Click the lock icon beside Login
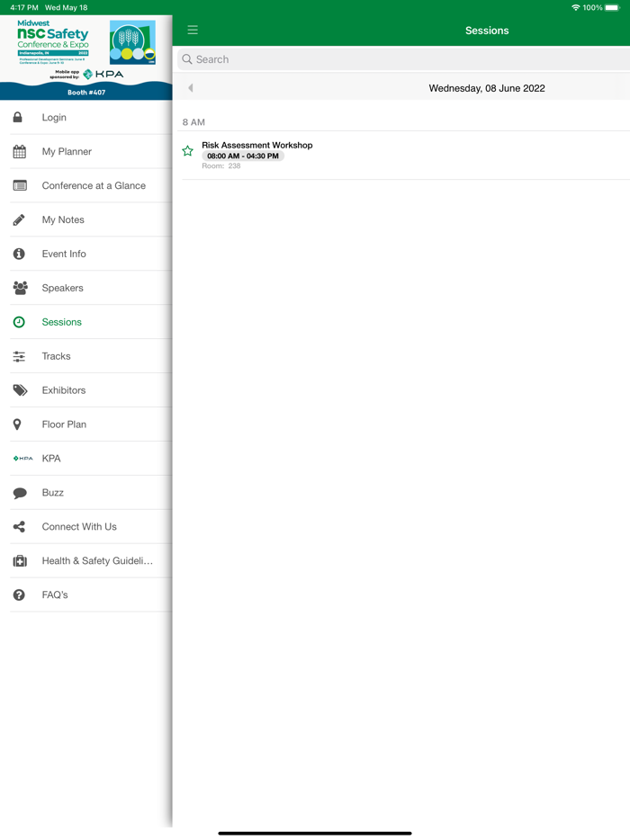 18,118
